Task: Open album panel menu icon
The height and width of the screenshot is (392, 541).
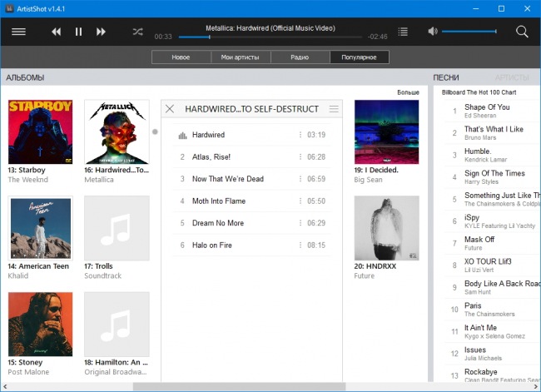Action: [334, 109]
